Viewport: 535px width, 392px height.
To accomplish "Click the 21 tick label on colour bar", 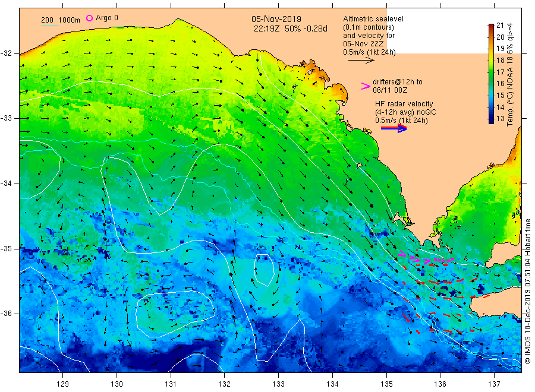I will (x=500, y=25).
